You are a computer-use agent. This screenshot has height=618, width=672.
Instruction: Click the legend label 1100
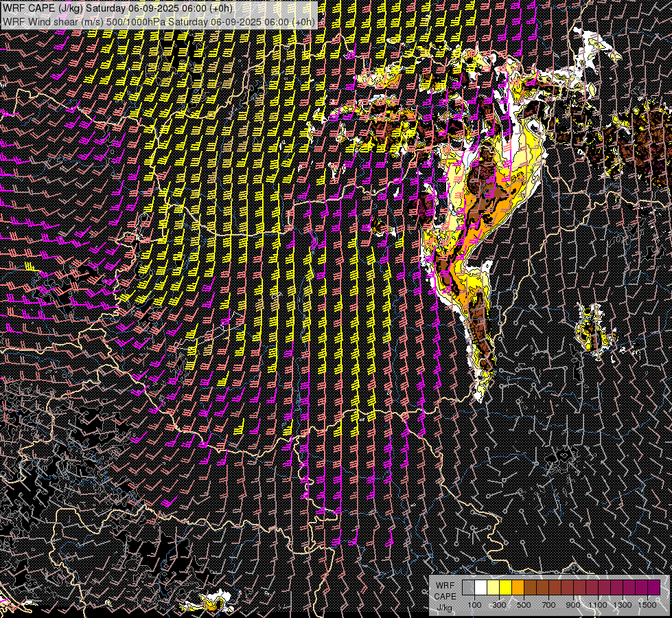tap(598, 605)
